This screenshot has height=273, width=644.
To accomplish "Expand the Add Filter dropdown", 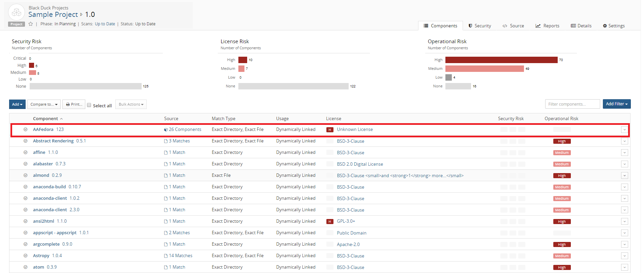I will pyautogui.click(x=616, y=104).
